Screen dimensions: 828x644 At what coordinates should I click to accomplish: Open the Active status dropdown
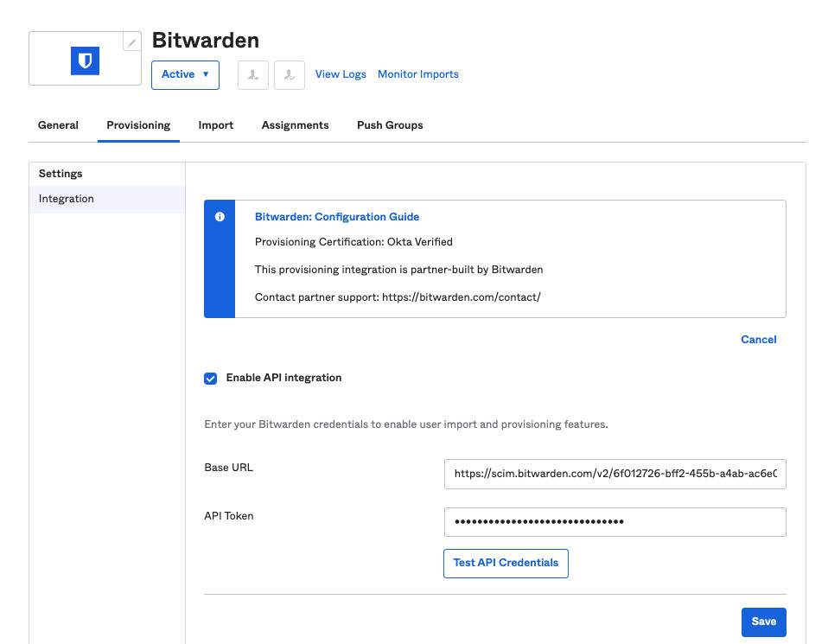tap(185, 74)
